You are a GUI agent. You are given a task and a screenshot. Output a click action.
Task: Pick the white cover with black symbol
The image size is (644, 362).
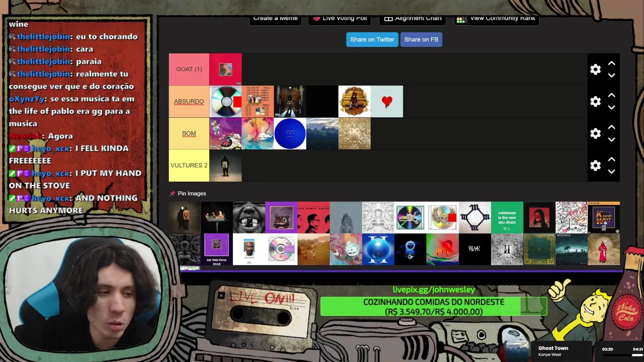tap(474, 218)
